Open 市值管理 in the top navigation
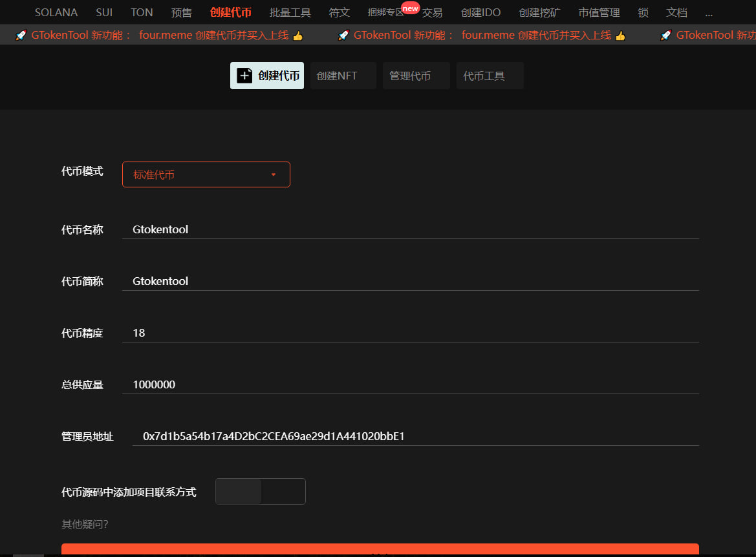Screen dimensions: 756x557 coord(599,13)
